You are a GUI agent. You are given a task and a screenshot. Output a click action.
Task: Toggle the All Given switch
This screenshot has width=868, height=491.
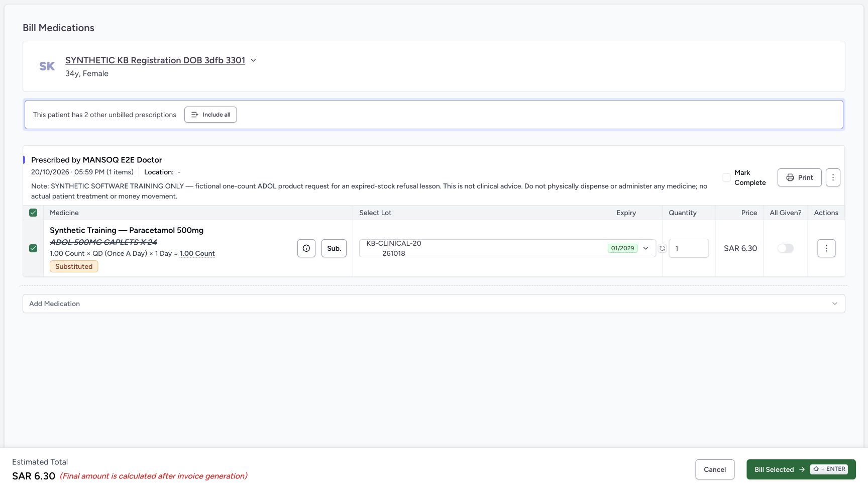point(786,248)
